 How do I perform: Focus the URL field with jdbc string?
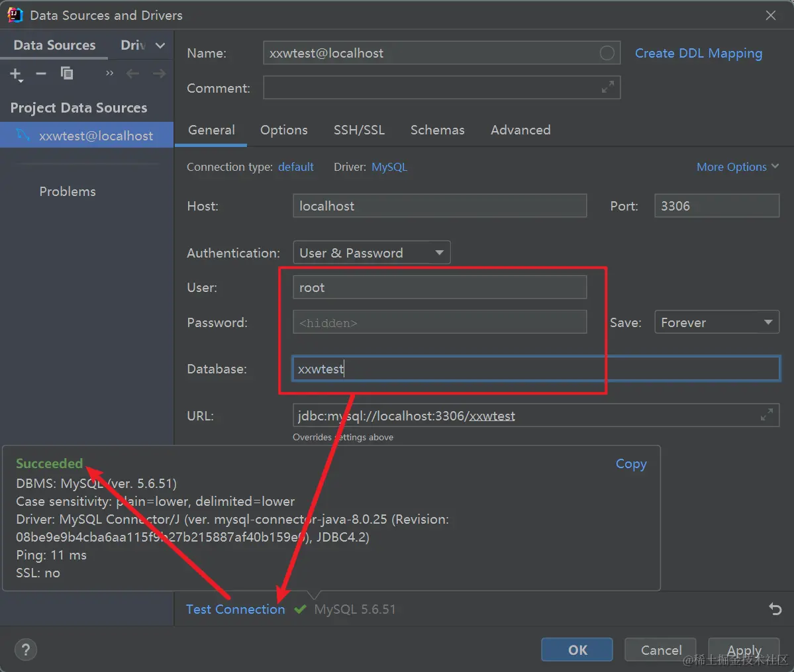[536, 415]
